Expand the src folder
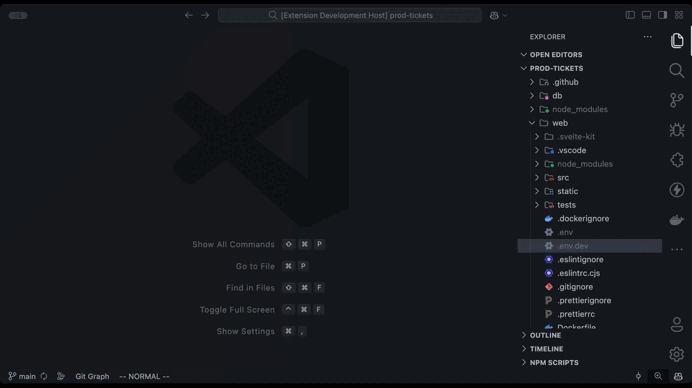The image size is (692, 388). pyautogui.click(x=537, y=178)
